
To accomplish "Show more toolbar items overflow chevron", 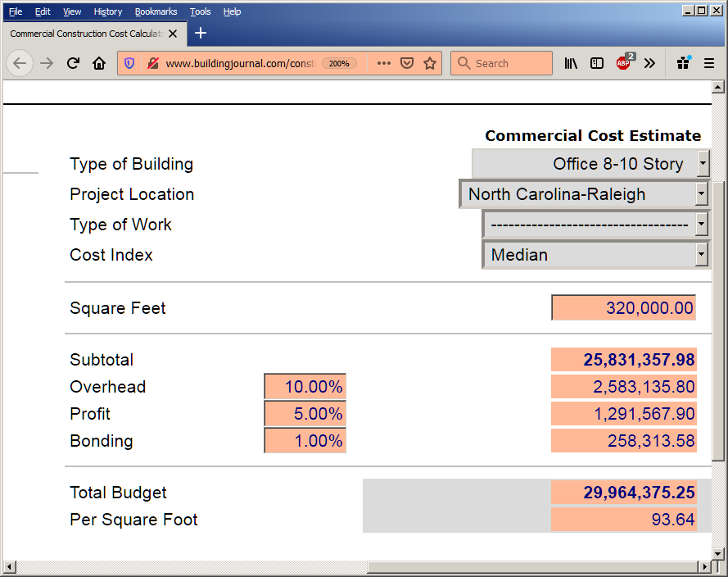I will (x=649, y=63).
